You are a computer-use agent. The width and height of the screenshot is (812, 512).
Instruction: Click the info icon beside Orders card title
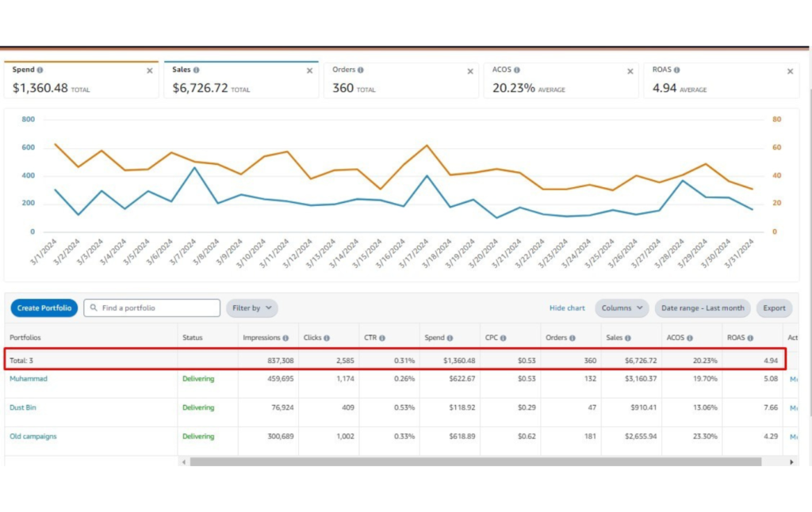click(361, 70)
